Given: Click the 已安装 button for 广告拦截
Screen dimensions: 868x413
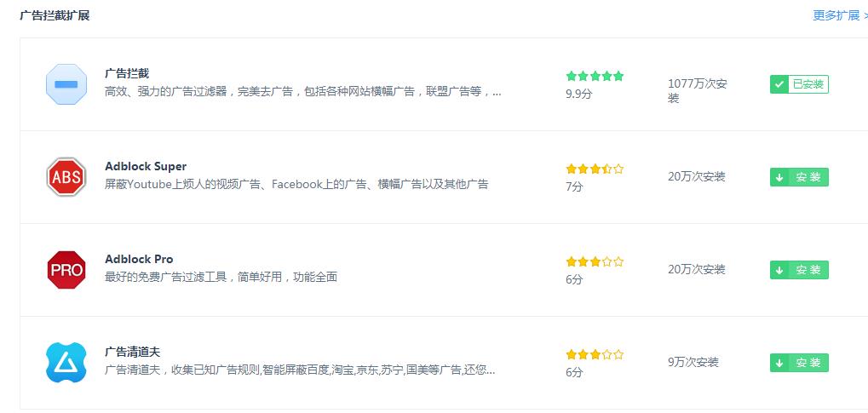Looking at the screenshot, I should [799, 84].
